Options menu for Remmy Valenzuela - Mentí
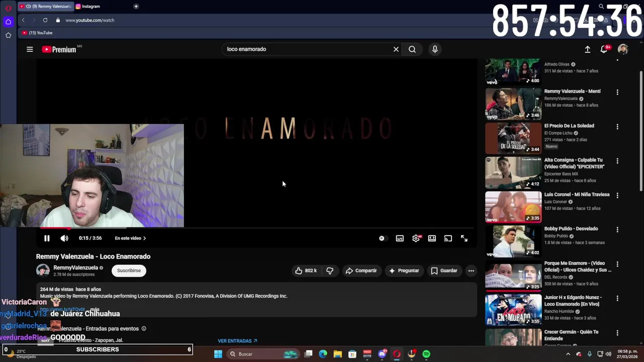The height and width of the screenshot is (362, 644). click(617, 93)
